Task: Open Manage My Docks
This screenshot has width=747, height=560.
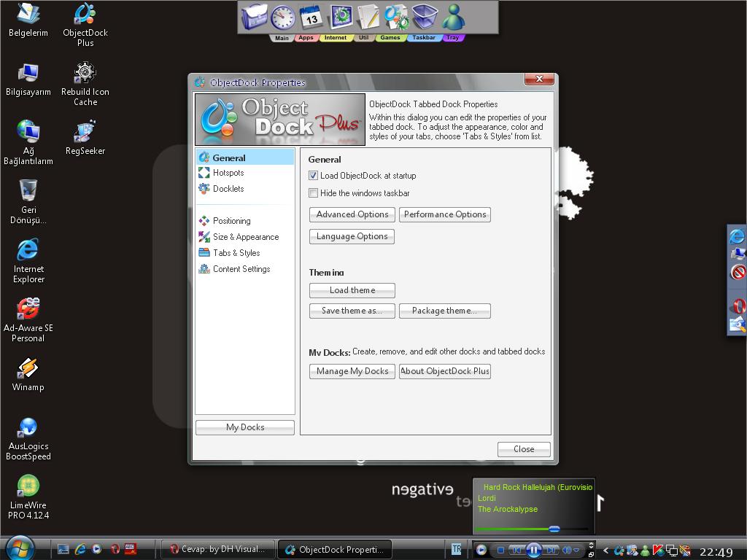Action: coord(352,371)
